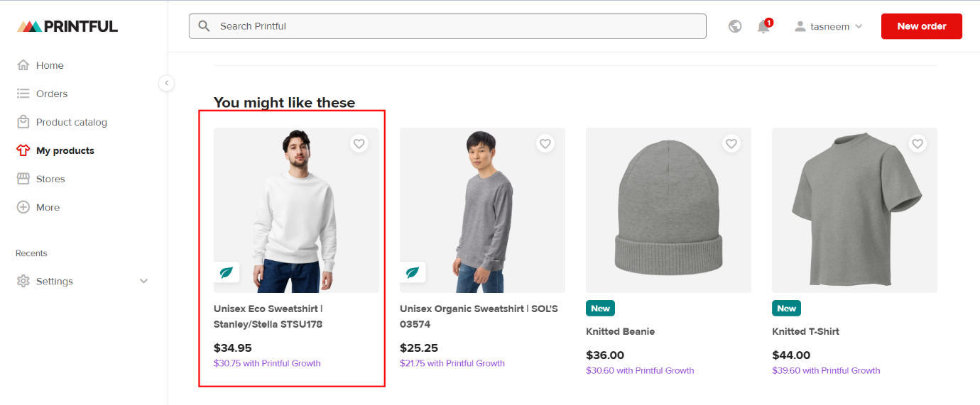Open the language globe icon
The width and height of the screenshot is (980, 405).
[735, 26]
